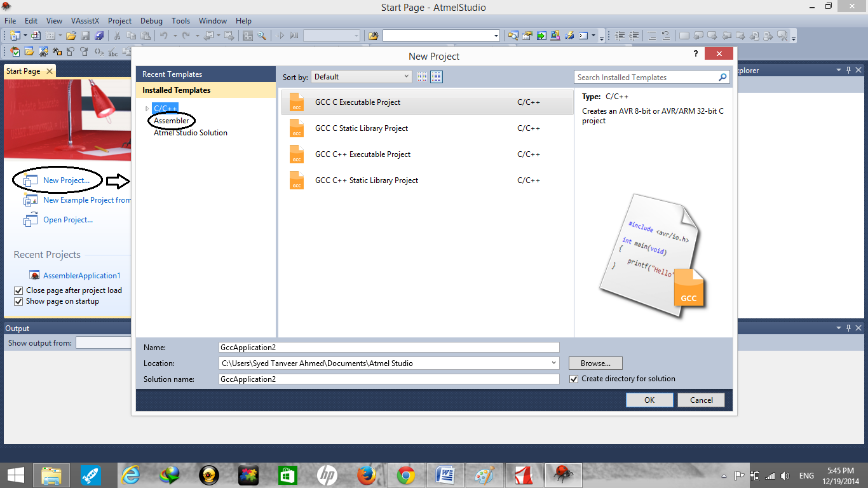
Task: Open the Project menu
Action: pyautogui.click(x=119, y=21)
